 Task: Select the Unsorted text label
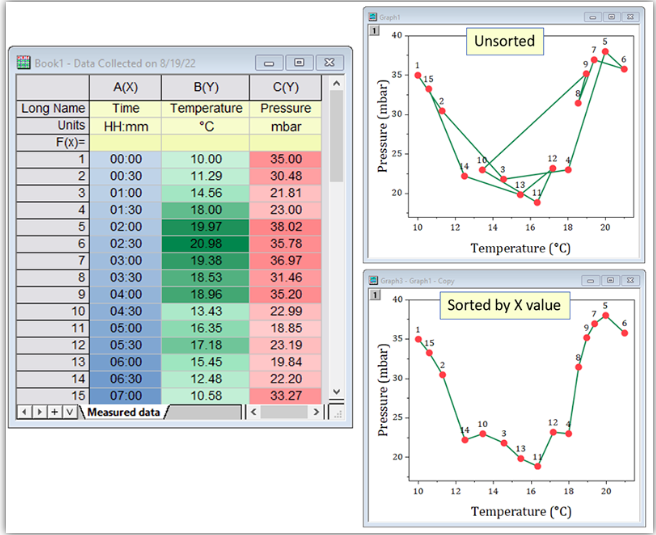(505, 41)
